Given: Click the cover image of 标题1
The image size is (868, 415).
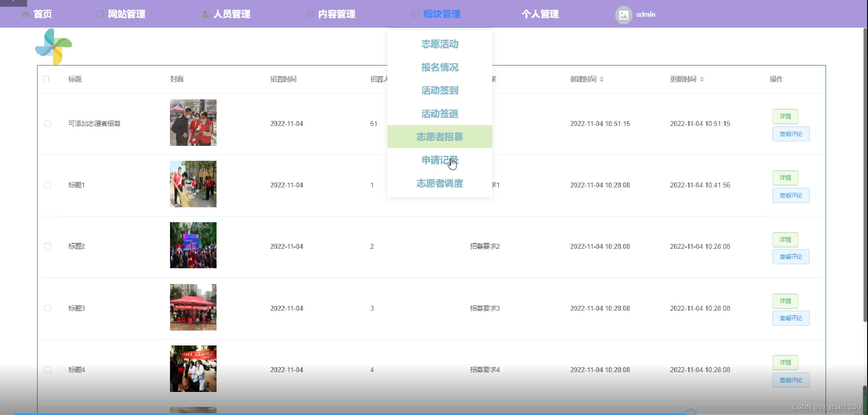Looking at the screenshot, I should pos(193,184).
